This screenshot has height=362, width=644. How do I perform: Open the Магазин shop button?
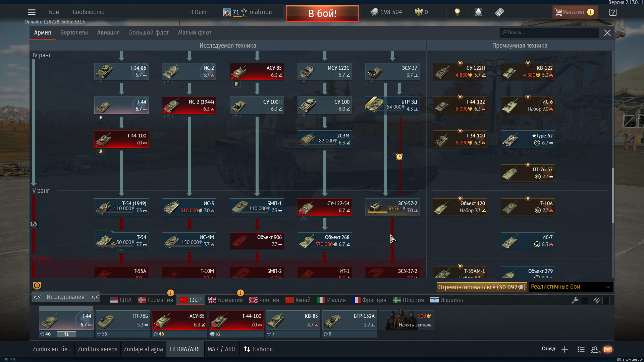click(575, 12)
